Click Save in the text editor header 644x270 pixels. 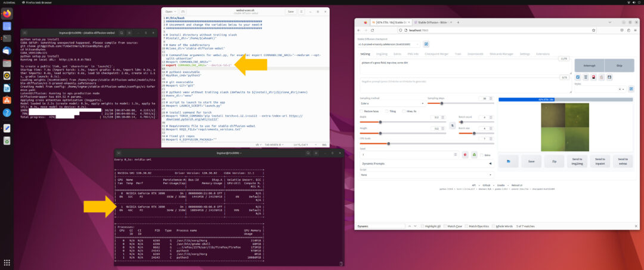(x=291, y=11)
